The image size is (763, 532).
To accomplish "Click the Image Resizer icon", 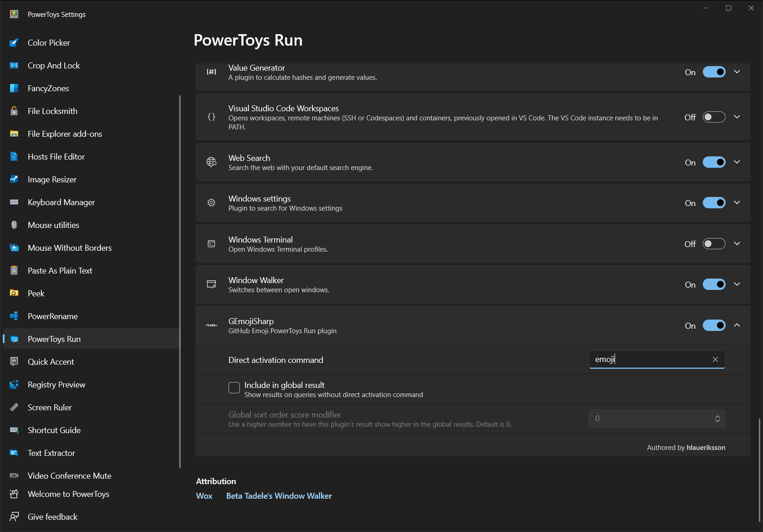I will (14, 180).
